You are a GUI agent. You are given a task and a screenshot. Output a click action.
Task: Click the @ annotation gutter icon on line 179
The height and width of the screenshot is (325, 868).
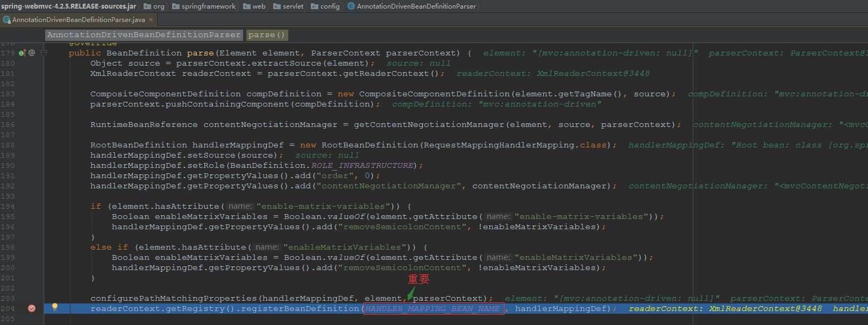tap(32, 53)
